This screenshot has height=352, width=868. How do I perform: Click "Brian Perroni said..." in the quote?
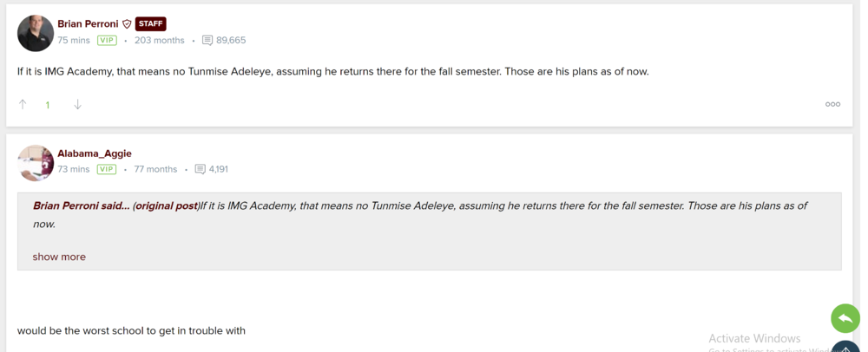pyautogui.click(x=81, y=205)
